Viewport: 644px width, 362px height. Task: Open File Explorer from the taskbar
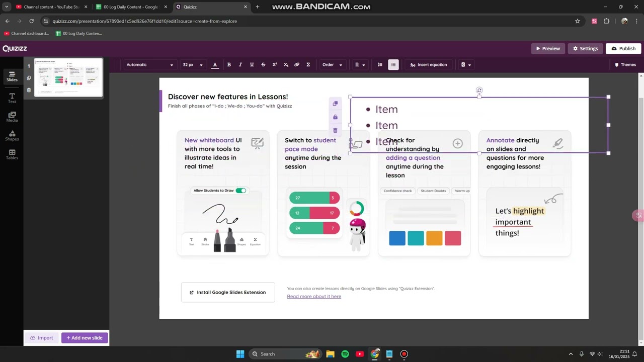(x=330, y=354)
